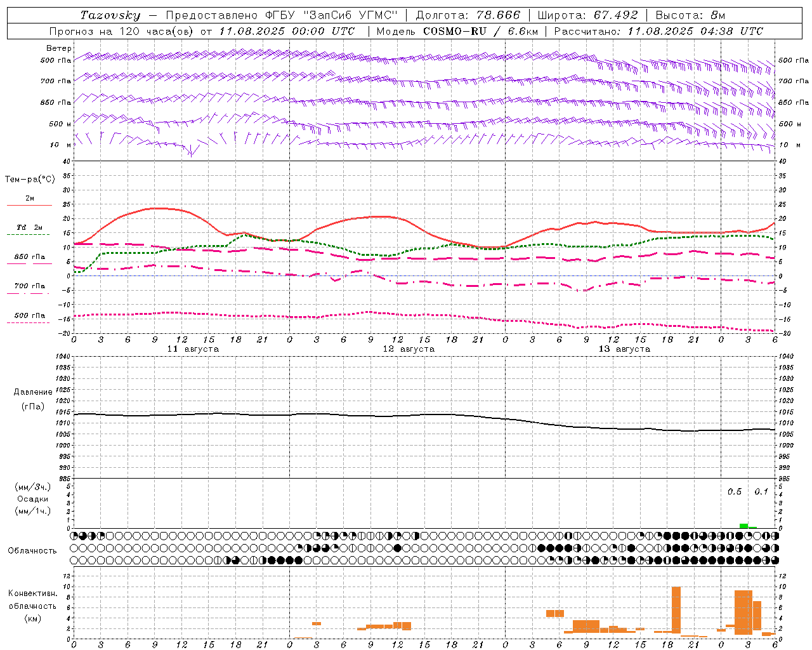Click the computed time "Рассчитано: 11.08.2025 04:38 UTC"

point(658,31)
